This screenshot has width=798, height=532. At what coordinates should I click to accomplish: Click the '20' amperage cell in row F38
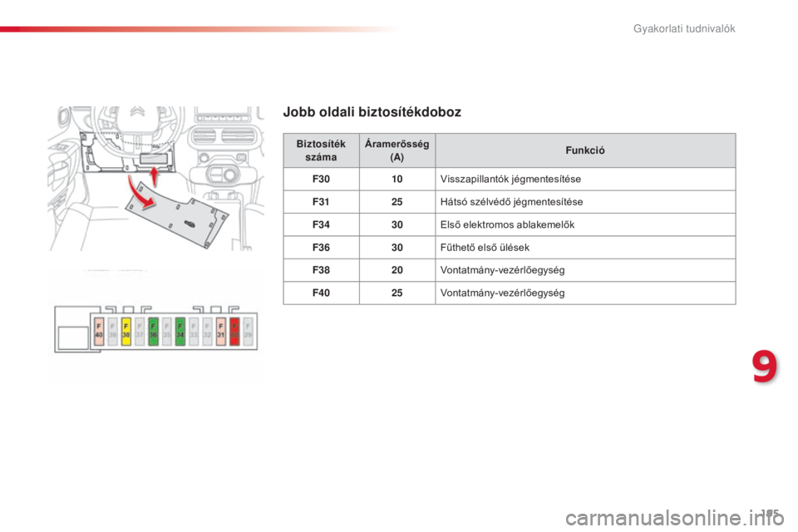[397, 270]
